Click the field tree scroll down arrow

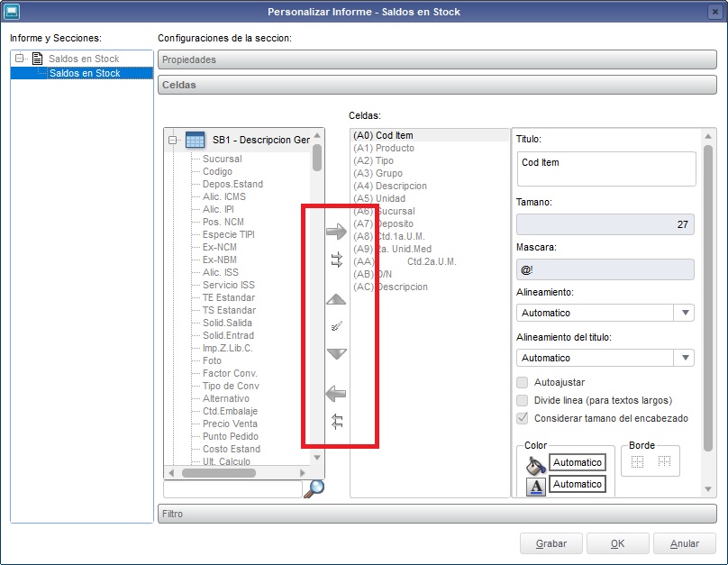point(317,458)
